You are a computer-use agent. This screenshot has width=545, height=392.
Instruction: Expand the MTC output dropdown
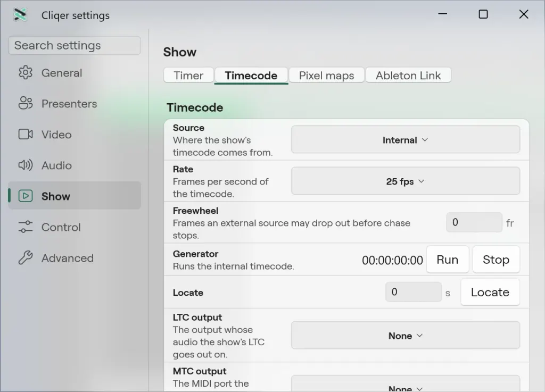tap(405, 383)
